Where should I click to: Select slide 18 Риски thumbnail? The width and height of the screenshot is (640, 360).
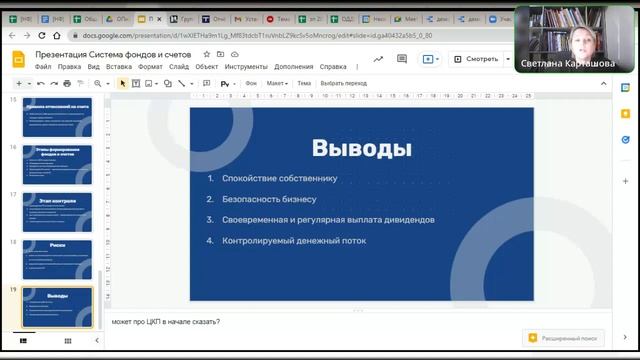point(57,260)
